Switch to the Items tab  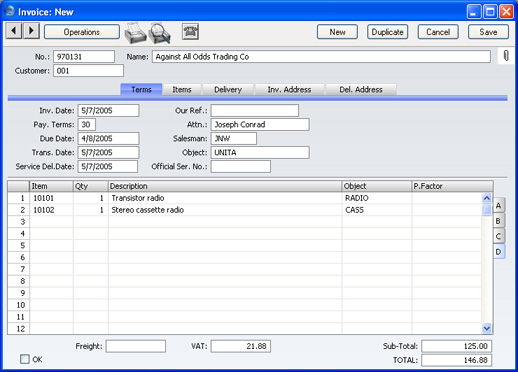coord(182,89)
